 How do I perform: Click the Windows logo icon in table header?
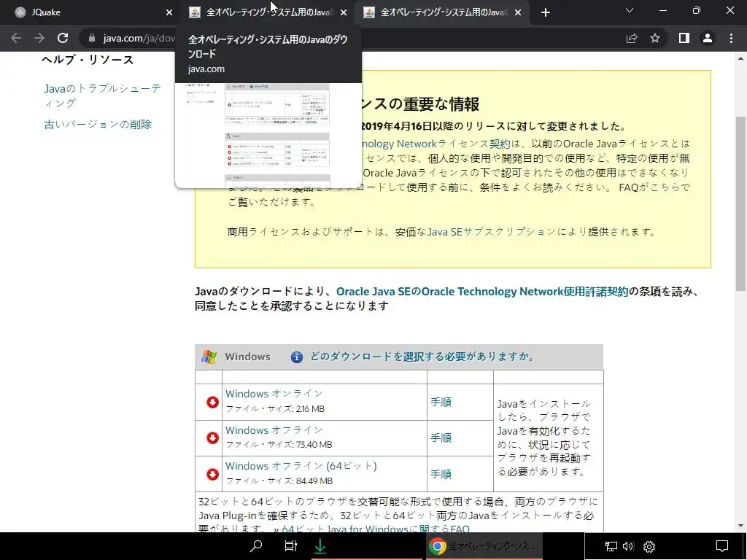click(209, 357)
